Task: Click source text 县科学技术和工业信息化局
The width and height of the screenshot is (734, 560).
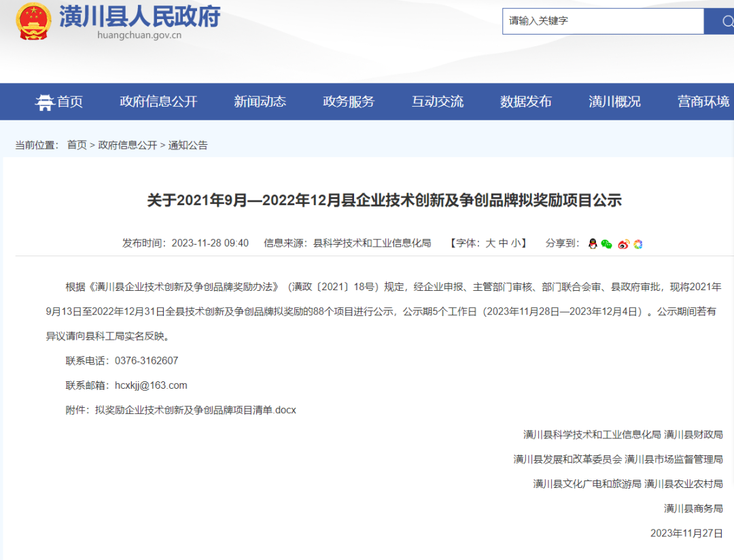Action: [x=372, y=243]
